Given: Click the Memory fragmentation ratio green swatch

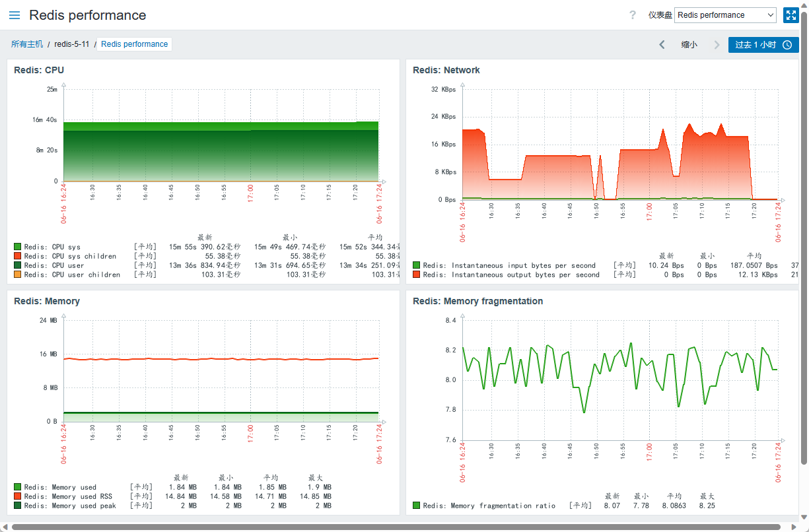Looking at the screenshot, I should pyautogui.click(x=416, y=506).
